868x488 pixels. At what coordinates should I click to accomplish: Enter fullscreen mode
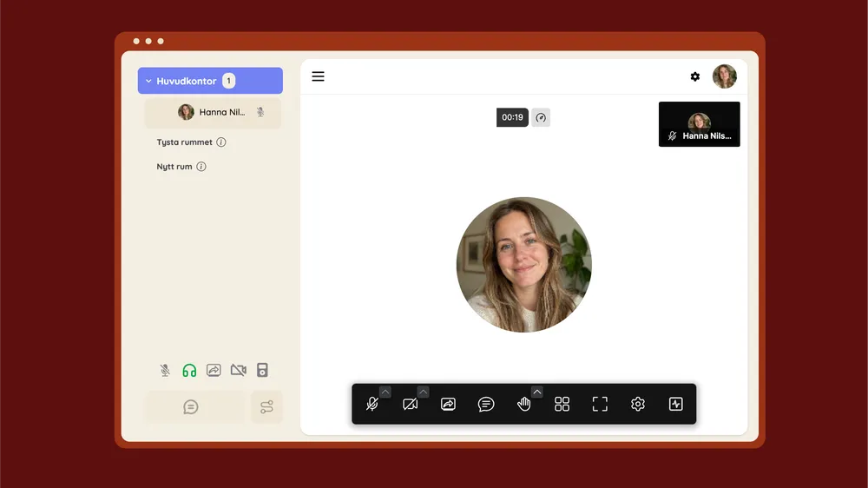pyautogui.click(x=600, y=404)
